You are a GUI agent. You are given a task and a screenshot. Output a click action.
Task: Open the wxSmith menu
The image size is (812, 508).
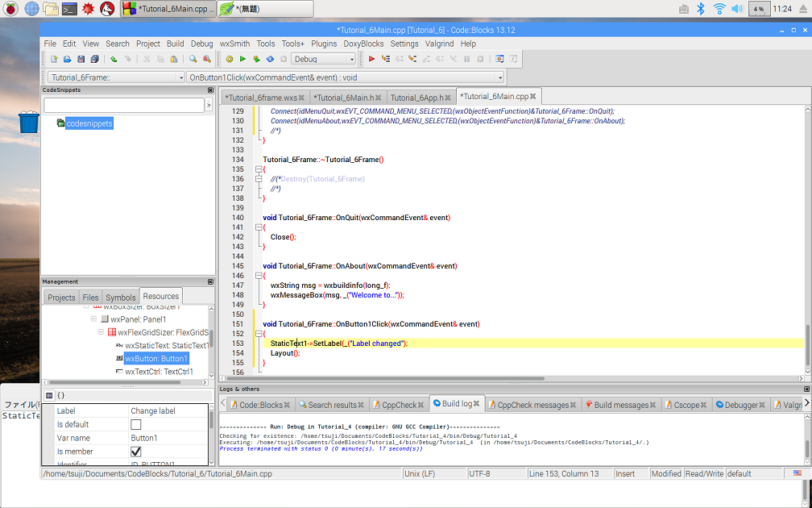click(234, 44)
